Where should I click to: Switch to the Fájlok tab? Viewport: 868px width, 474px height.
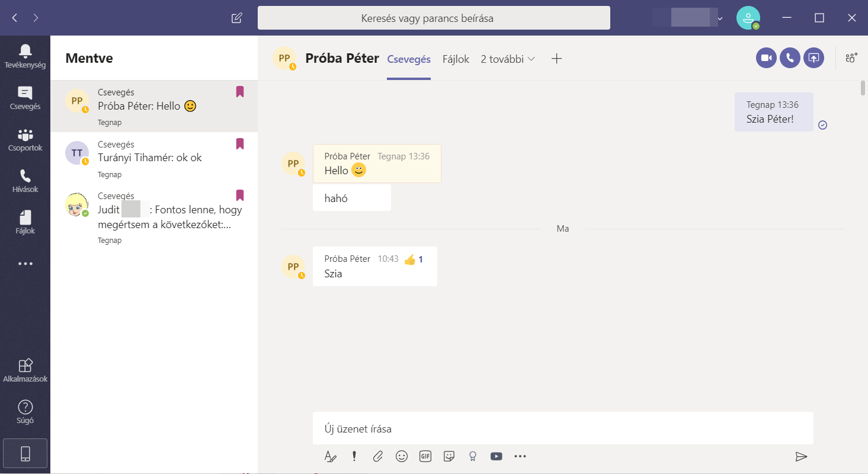pyautogui.click(x=456, y=59)
